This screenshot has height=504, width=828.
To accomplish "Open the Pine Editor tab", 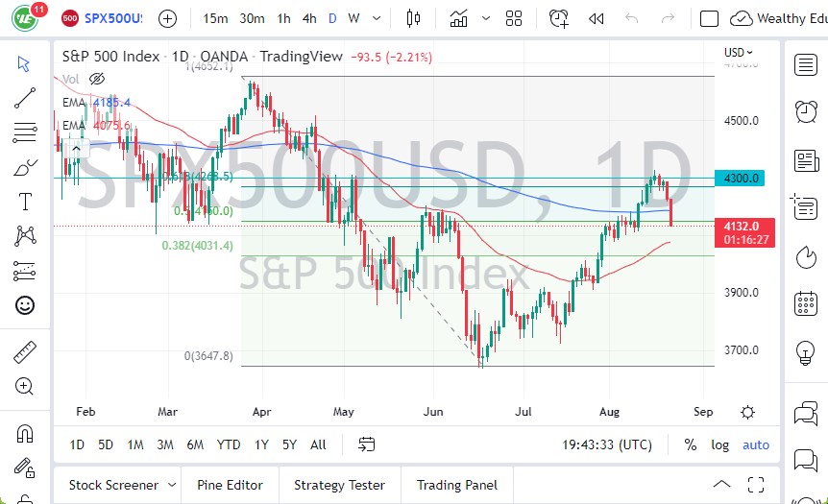I will (230, 485).
